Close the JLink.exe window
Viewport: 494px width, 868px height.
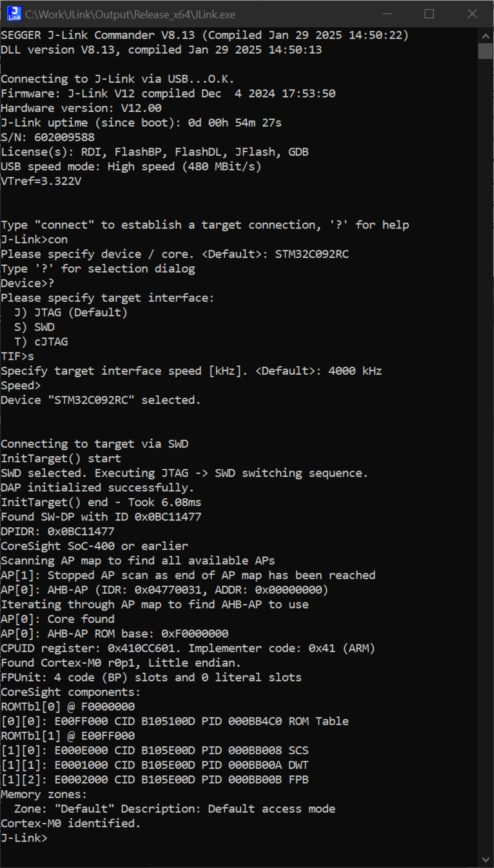point(472,14)
